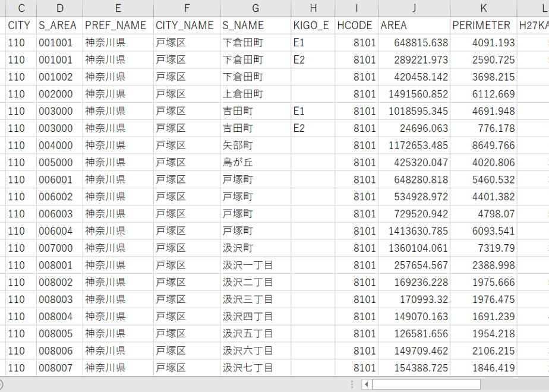Click the KIGO_E header cell
This screenshot has height=392, width=549.
(313, 26)
